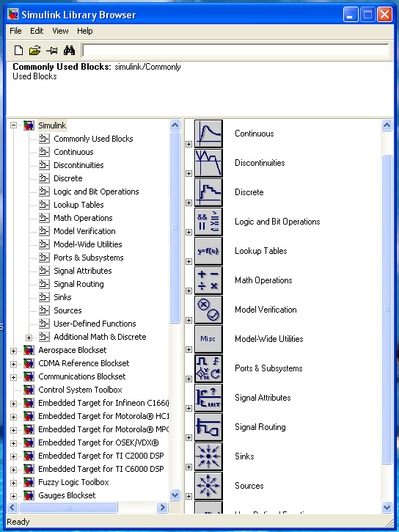This screenshot has width=399, height=532.
Task: Expand Embedded Target for TI C2000 DSP
Action: click(13, 456)
